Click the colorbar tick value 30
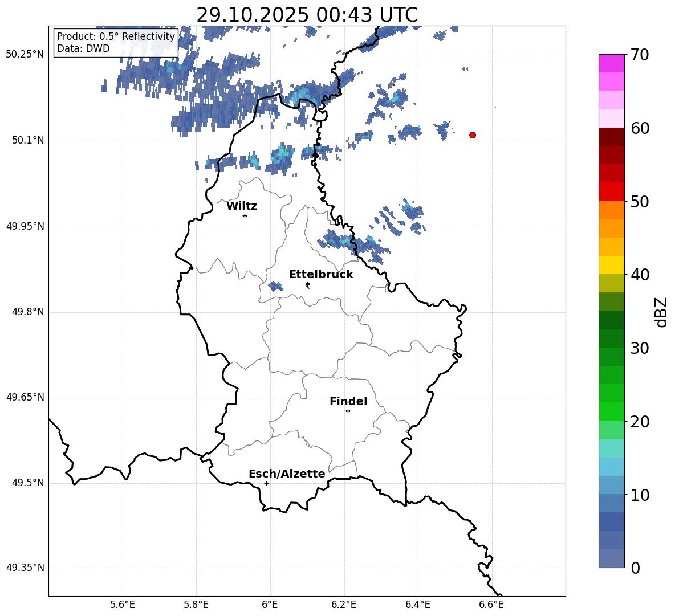675x616 pixels. pyautogui.click(x=640, y=348)
